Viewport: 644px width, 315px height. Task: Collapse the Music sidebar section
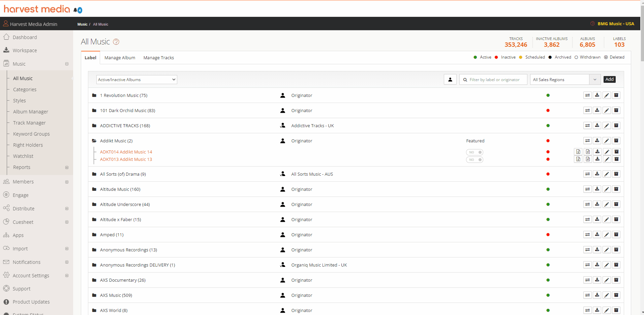[x=67, y=64]
